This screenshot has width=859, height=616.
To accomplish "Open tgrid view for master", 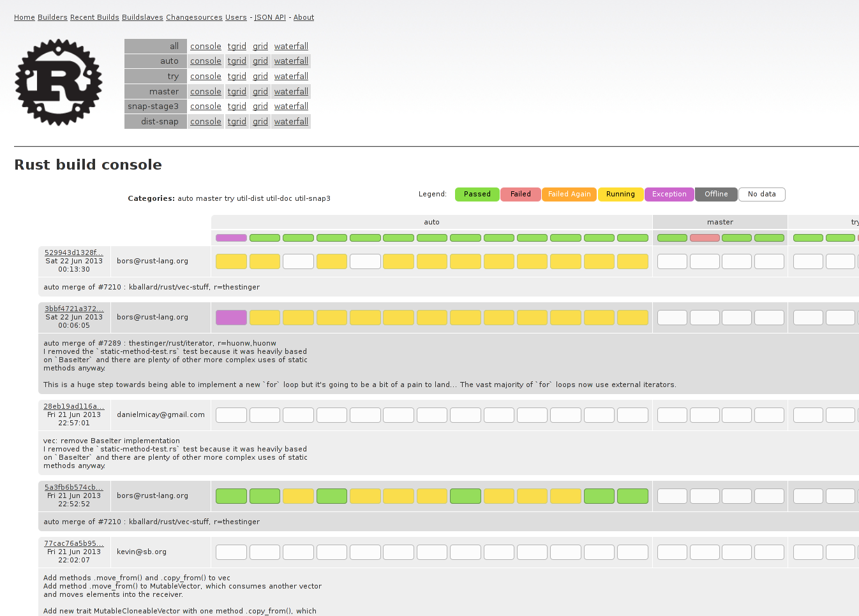I will (x=237, y=92).
